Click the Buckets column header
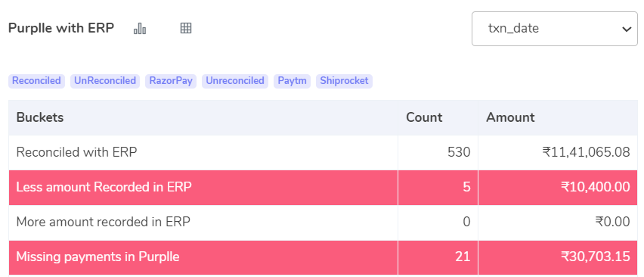 (x=40, y=117)
